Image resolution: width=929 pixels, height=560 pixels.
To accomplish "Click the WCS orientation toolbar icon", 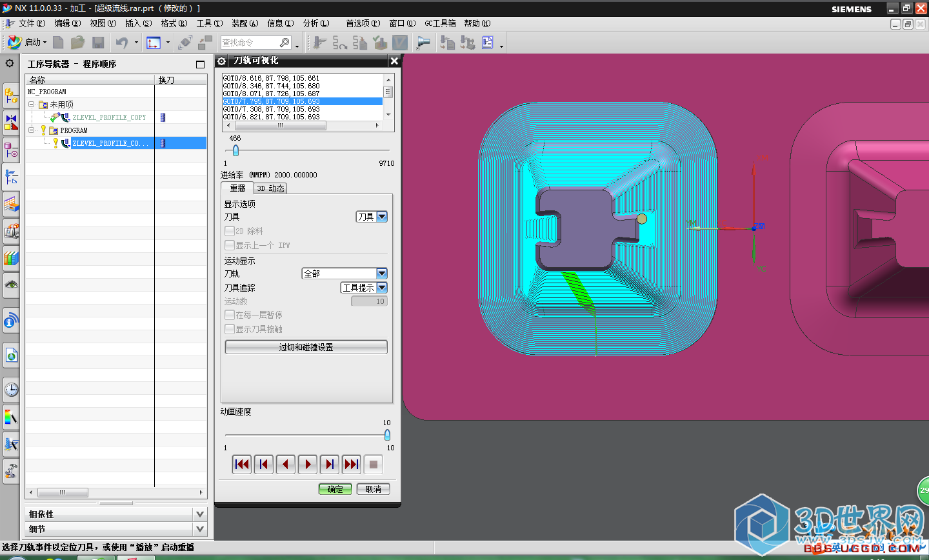I will coord(154,43).
